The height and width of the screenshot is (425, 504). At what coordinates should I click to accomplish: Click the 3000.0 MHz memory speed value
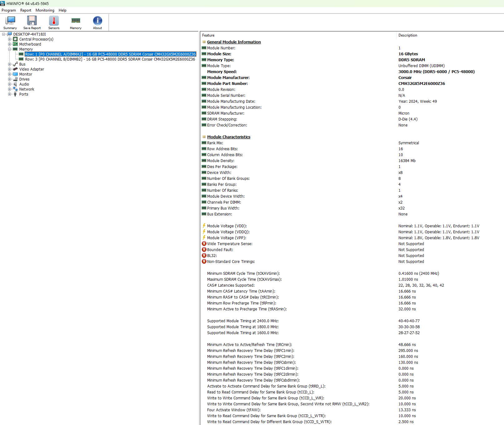point(437,72)
